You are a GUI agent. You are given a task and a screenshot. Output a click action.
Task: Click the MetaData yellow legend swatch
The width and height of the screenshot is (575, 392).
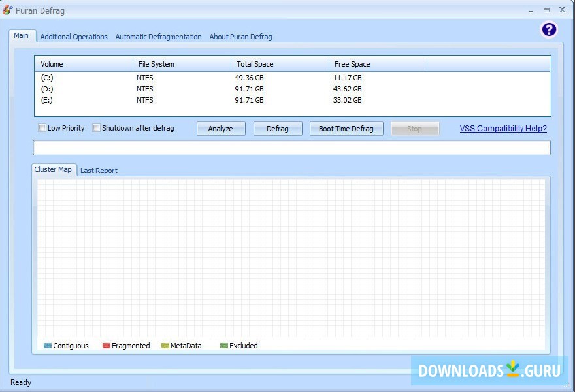pos(165,346)
